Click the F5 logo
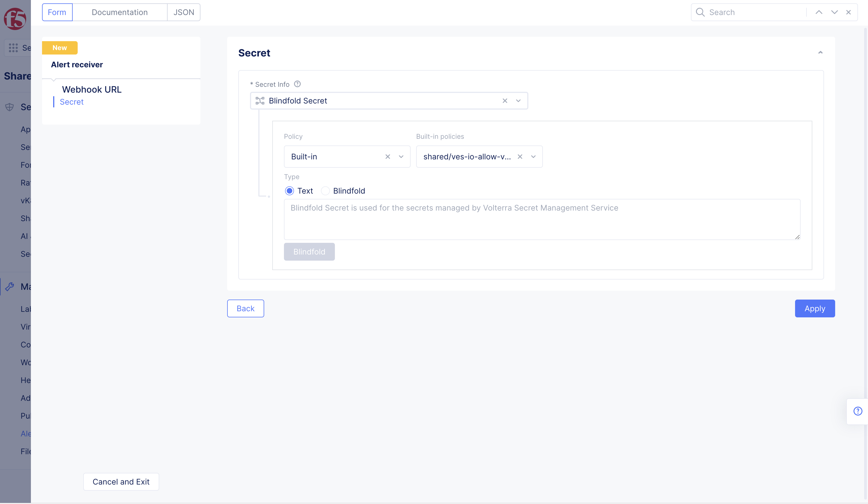This screenshot has height=504, width=868. click(x=14, y=19)
